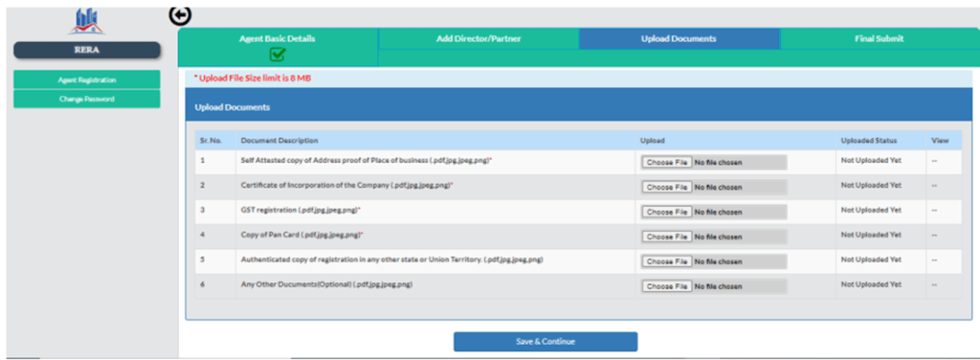This screenshot has width=980, height=360.
Task: Select the Upload Documents tab
Action: (679, 38)
